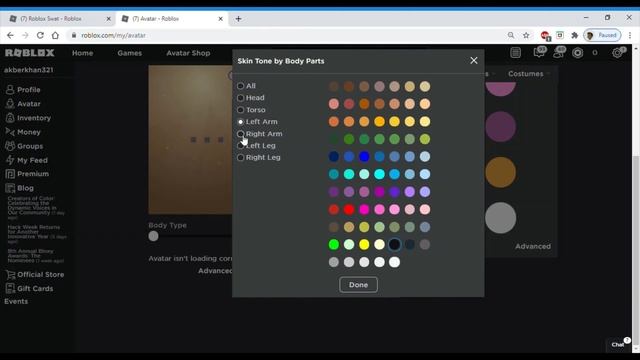Select the Torso radio button
The width and height of the screenshot is (640, 360).
(240, 110)
